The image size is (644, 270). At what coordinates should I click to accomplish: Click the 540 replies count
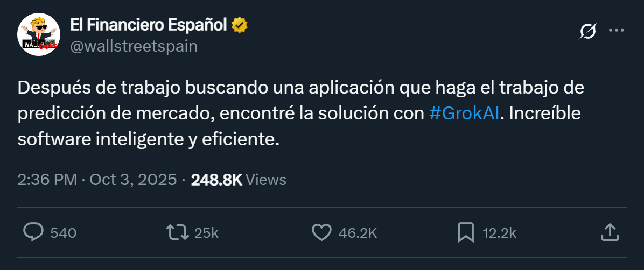click(63, 233)
